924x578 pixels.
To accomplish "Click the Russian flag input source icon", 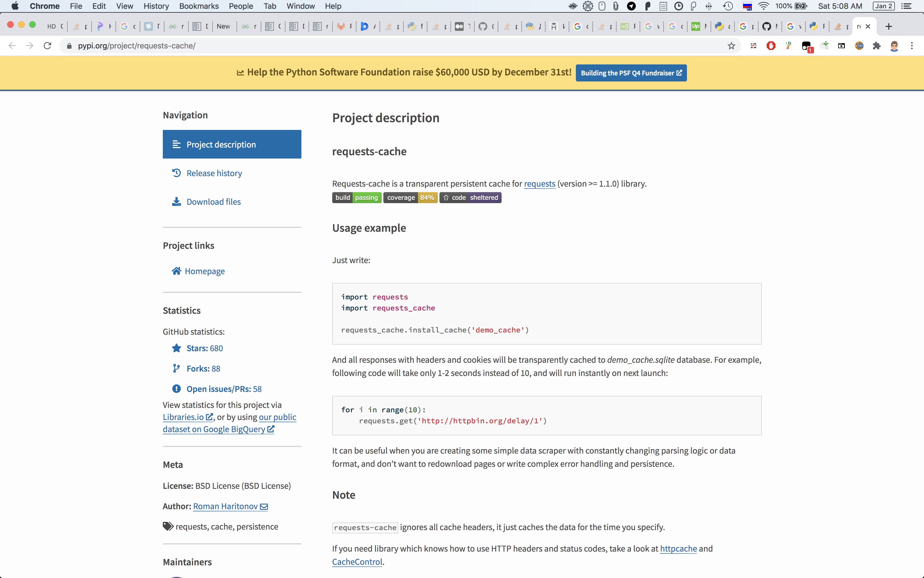I will (x=747, y=6).
